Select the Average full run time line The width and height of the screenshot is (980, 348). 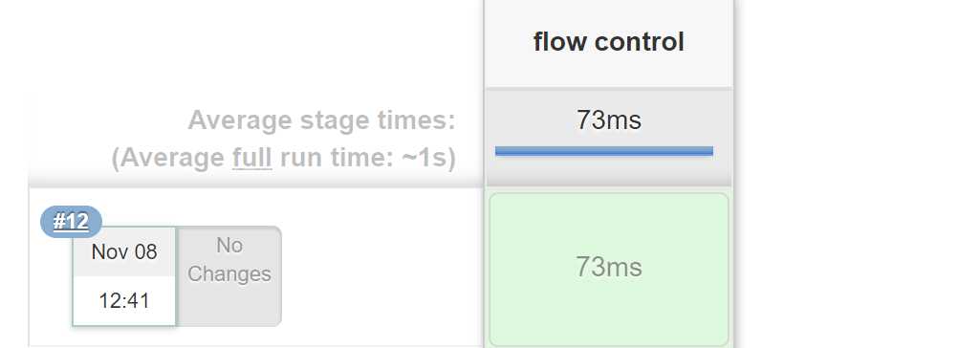coord(284,158)
